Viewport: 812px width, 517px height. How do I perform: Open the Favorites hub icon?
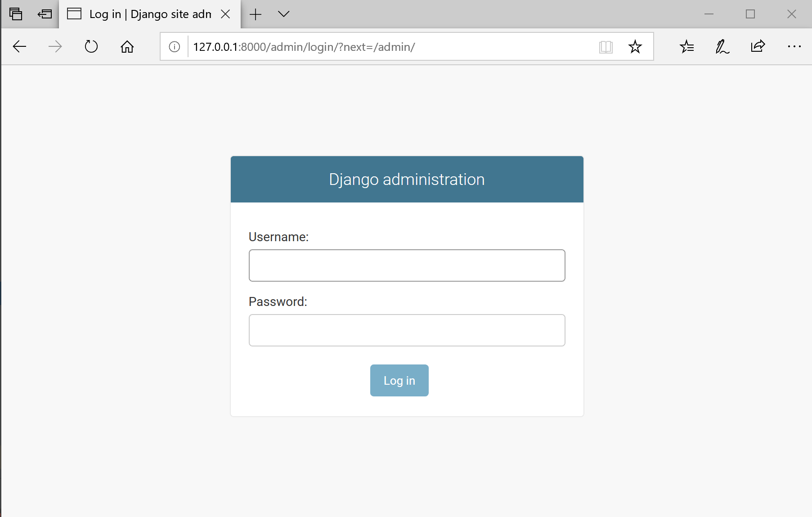[687, 47]
